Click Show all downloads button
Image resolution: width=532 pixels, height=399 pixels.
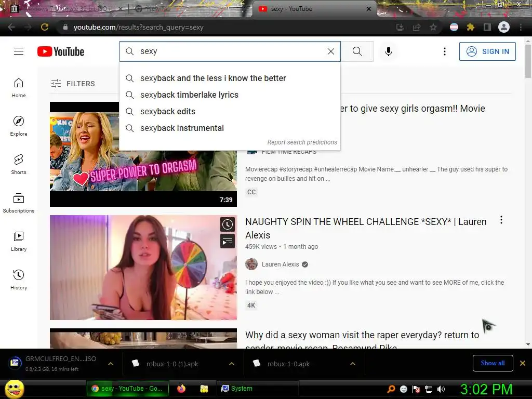493,363
